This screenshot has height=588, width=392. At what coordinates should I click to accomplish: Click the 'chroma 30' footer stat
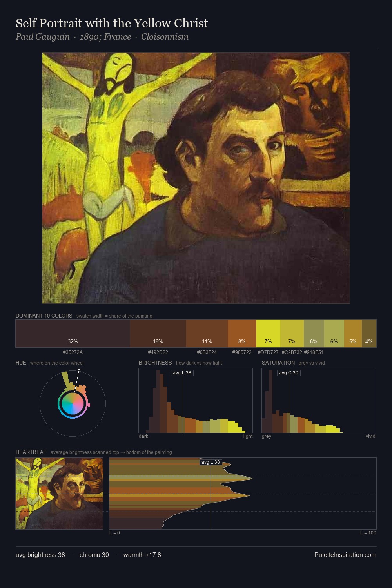[x=94, y=555]
